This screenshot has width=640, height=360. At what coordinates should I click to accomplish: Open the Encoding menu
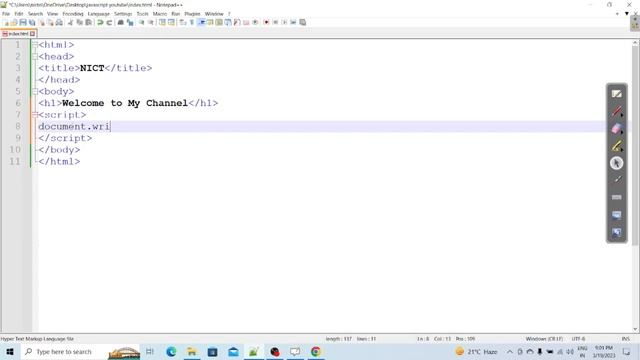point(73,13)
